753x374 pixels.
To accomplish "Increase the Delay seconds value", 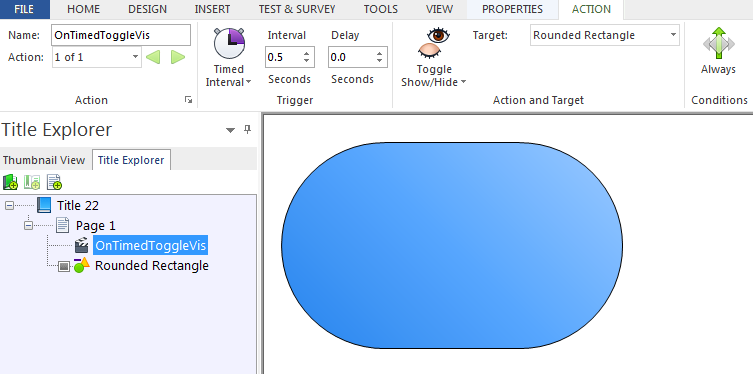I will click(380, 53).
